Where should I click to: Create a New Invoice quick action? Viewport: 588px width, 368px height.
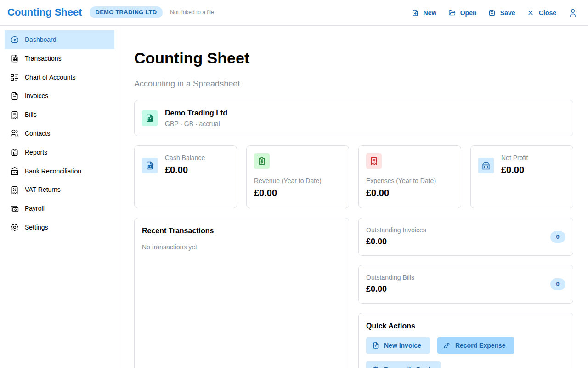point(398,345)
